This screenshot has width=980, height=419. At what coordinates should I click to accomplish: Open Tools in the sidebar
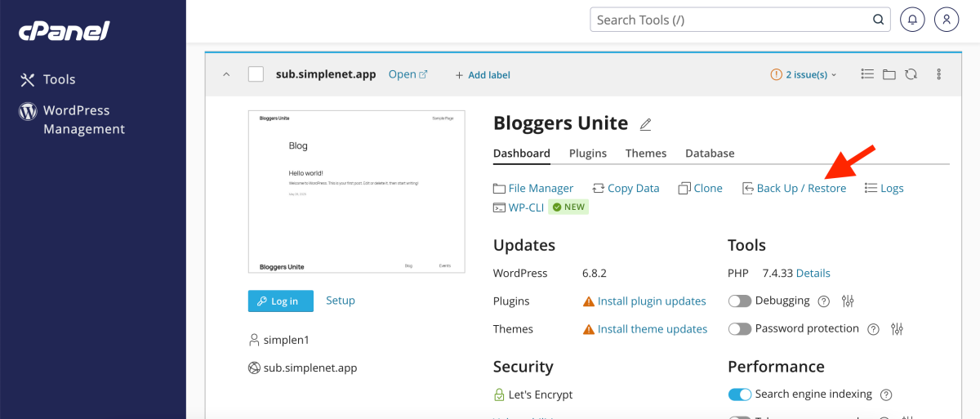coord(48,79)
